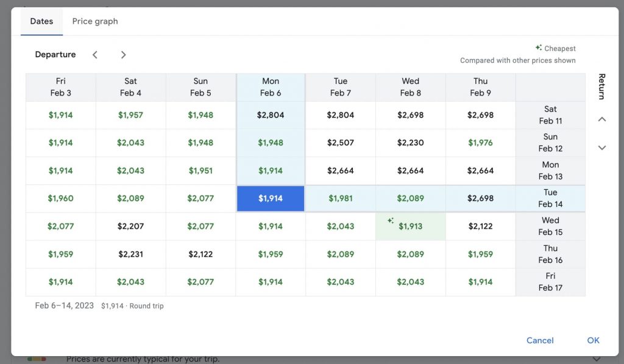This screenshot has width=624, height=364.
Task: Click the Tue Feb 14 return row label
Action: click(x=550, y=198)
